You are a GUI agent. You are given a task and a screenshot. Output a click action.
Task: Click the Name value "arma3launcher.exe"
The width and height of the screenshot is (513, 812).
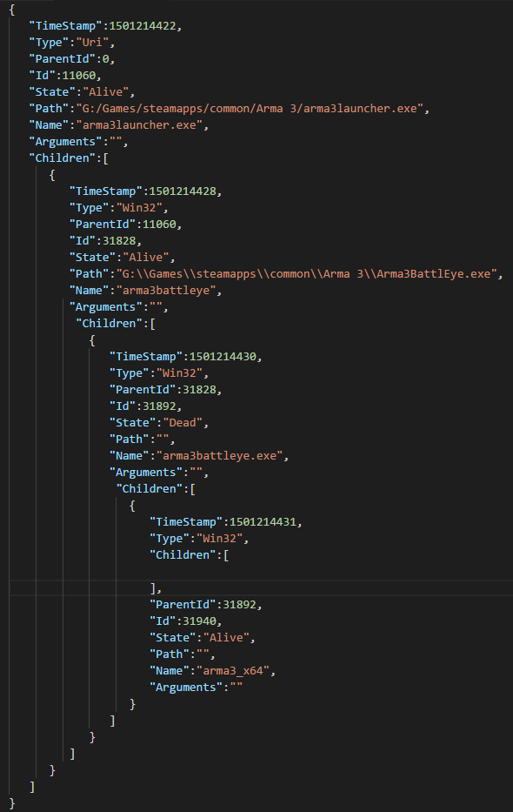139,125
